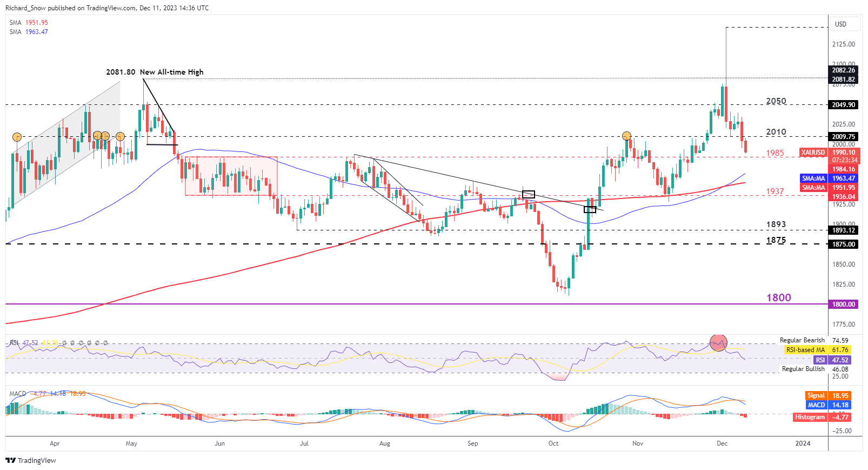Click the publisher header text 'Richard_Snow published on TradingView.com'
This screenshot has height=470, width=868.
[x=70, y=8]
